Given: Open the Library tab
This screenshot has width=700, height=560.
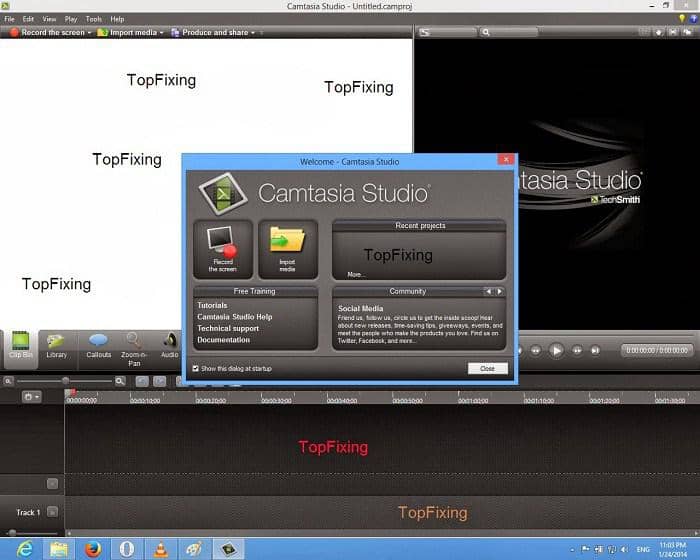Looking at the screenshot, I should point(57,347).
